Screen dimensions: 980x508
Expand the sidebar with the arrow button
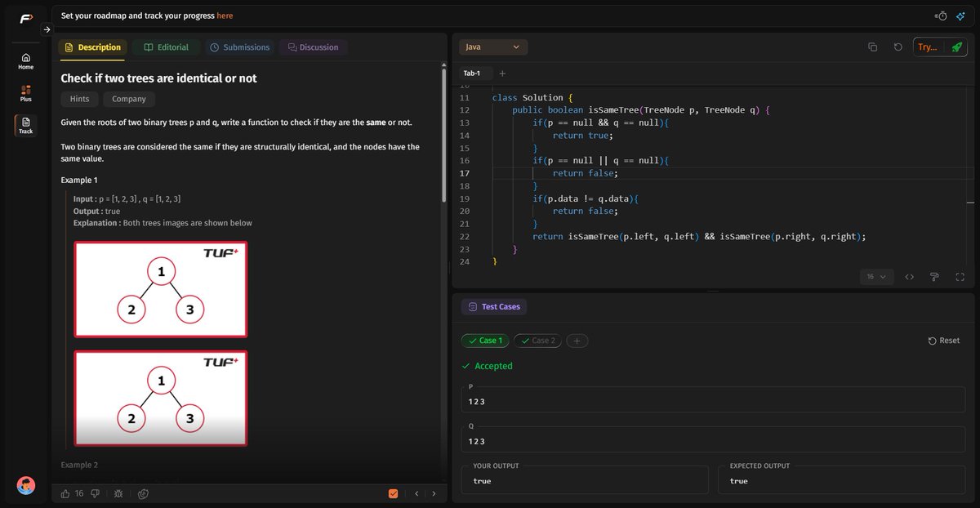coord(47,29)
